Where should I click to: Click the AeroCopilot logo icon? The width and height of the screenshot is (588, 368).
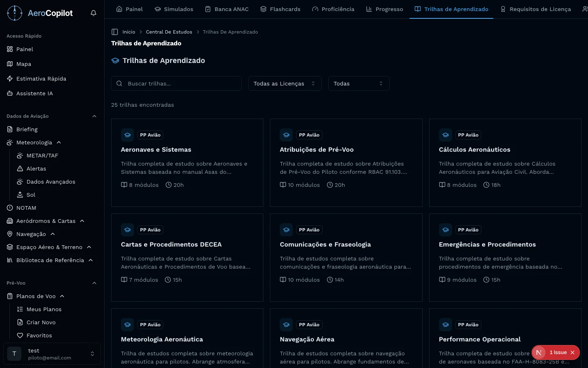[x=15, y=13]
